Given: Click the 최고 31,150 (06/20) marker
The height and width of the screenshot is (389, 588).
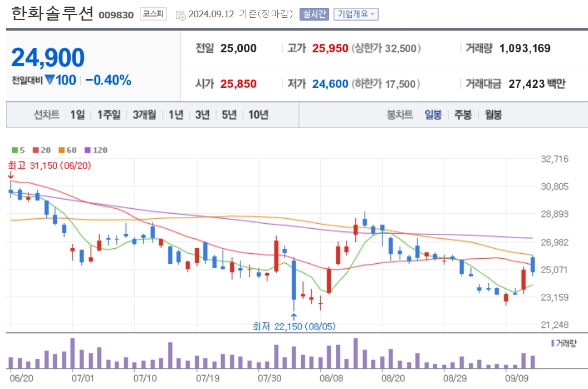Looking at the screenshot, I should 50,166.
